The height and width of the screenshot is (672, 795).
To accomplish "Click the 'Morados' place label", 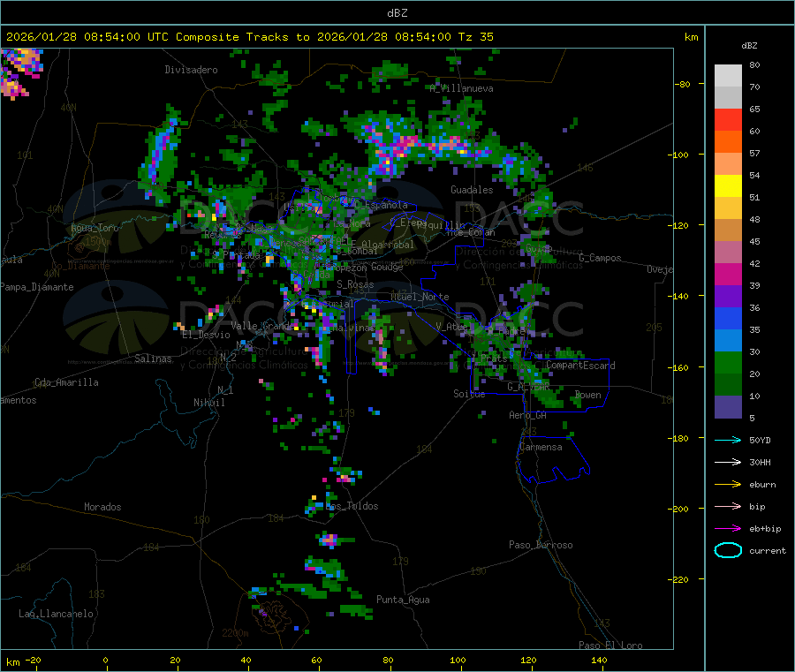I will (103, 507).
